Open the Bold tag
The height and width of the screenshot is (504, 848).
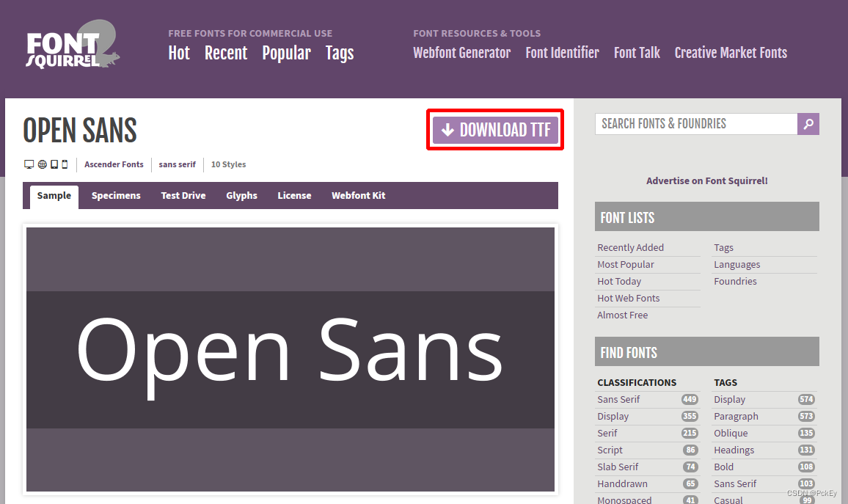(723, 467)
